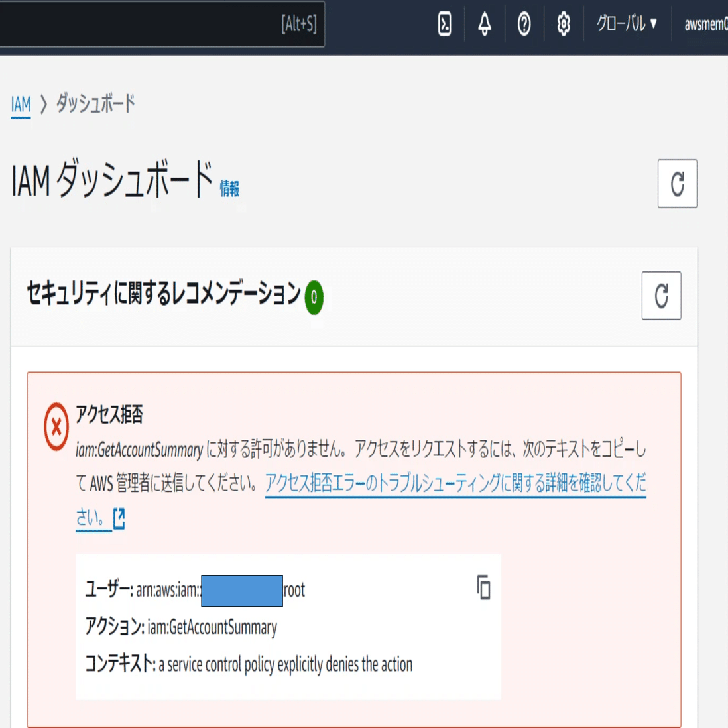Expand the グローバル region dropdown
Viewport: 728px width, 728px height.
pyautogui.click(x=627, y=23)
